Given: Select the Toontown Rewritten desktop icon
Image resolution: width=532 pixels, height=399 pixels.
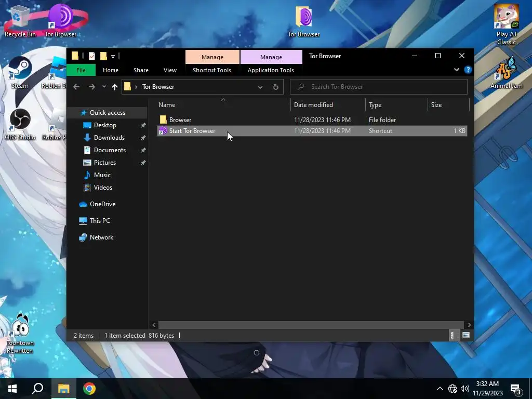Looking at the screenshot, I should tap(20, 334).
